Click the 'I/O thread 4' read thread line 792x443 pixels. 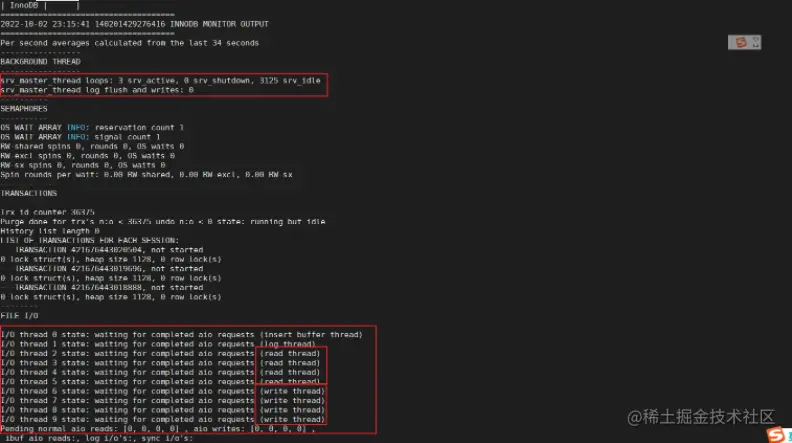click(161, 372)
